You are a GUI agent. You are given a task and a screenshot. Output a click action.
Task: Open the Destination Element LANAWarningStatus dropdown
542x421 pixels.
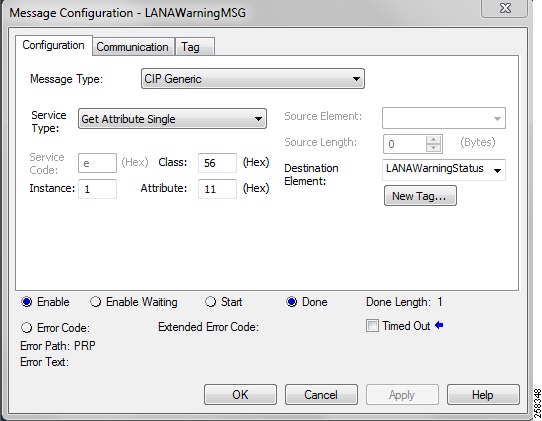tap(444, 169)
